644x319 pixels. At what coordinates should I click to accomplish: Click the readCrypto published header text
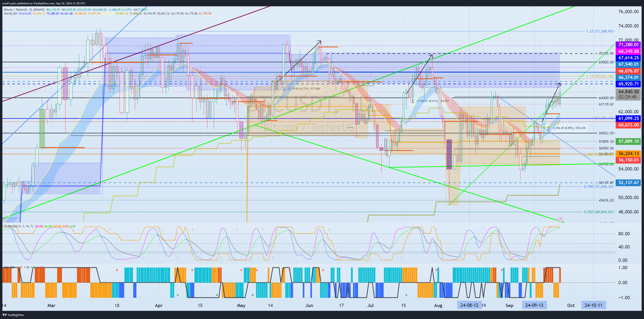(x=44, y=3)
